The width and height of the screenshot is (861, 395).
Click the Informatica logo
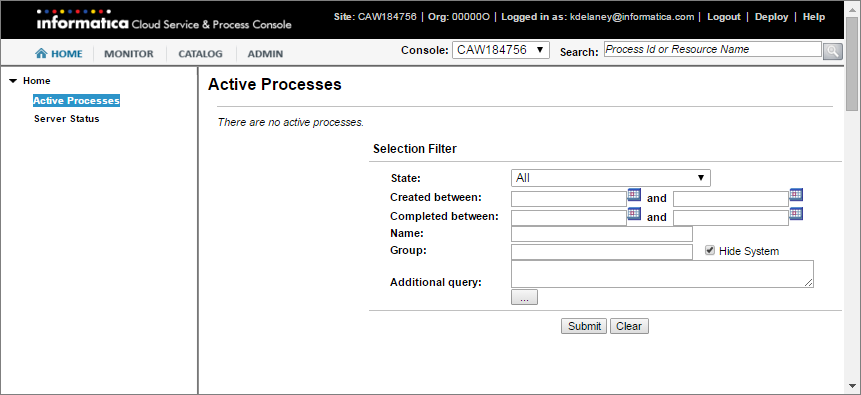(82, 20)
